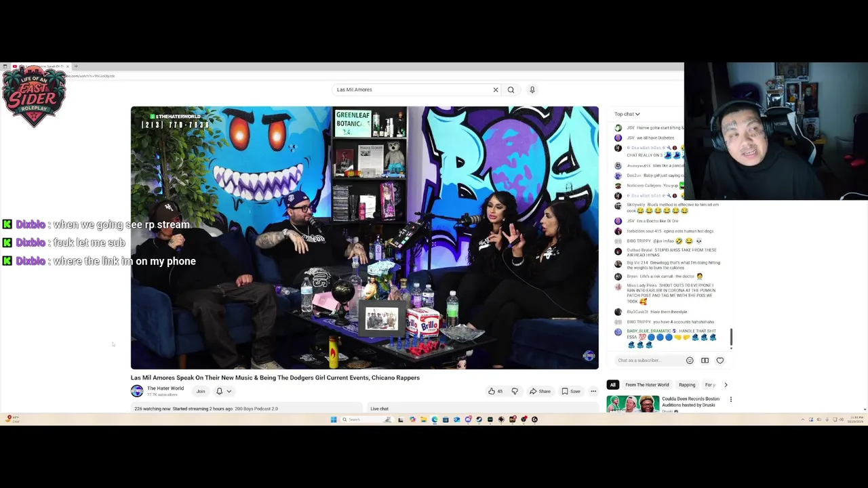Expand the notification options chevron
The width and height of the screenshot is (868, 488).
coord(229,391)
